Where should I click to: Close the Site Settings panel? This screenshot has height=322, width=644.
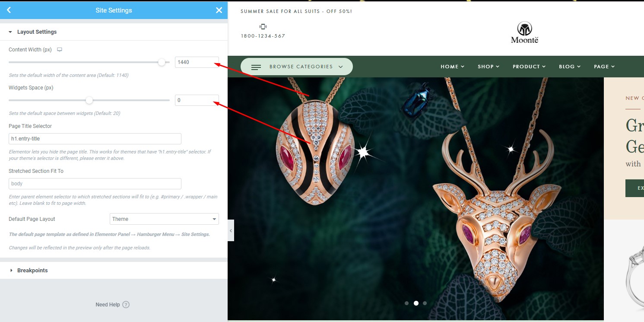[219, 10]
